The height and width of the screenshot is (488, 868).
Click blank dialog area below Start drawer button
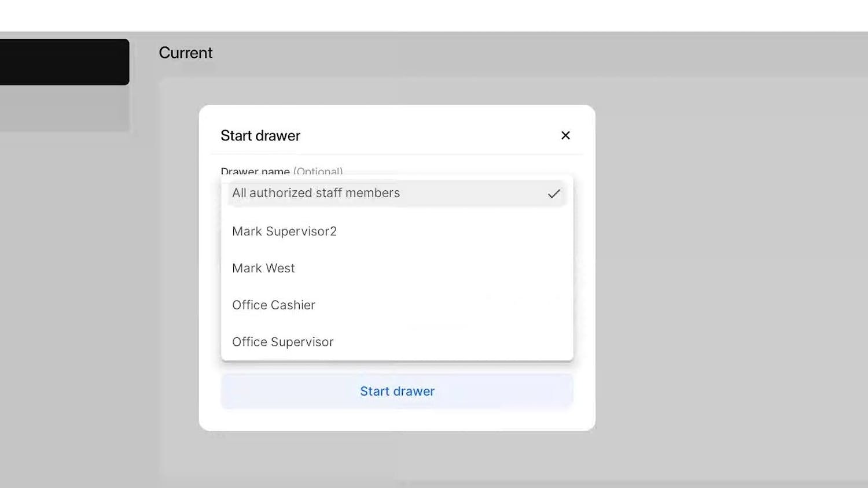[397, 420]
